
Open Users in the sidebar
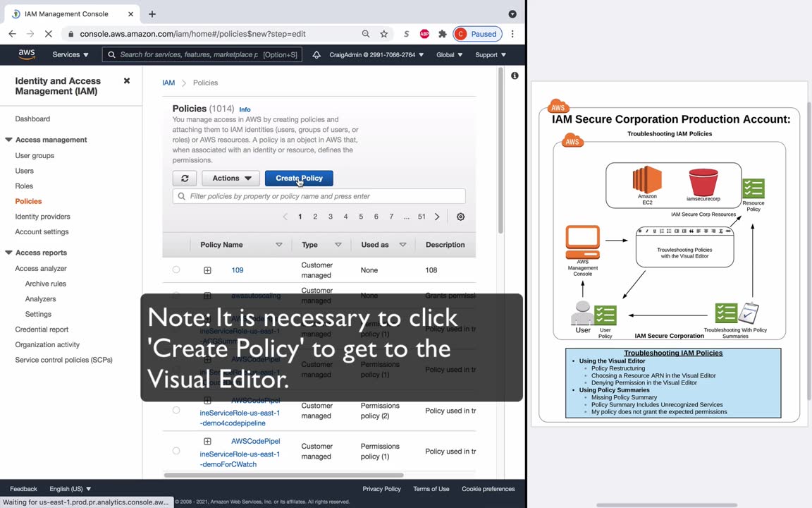coord(25,171)
